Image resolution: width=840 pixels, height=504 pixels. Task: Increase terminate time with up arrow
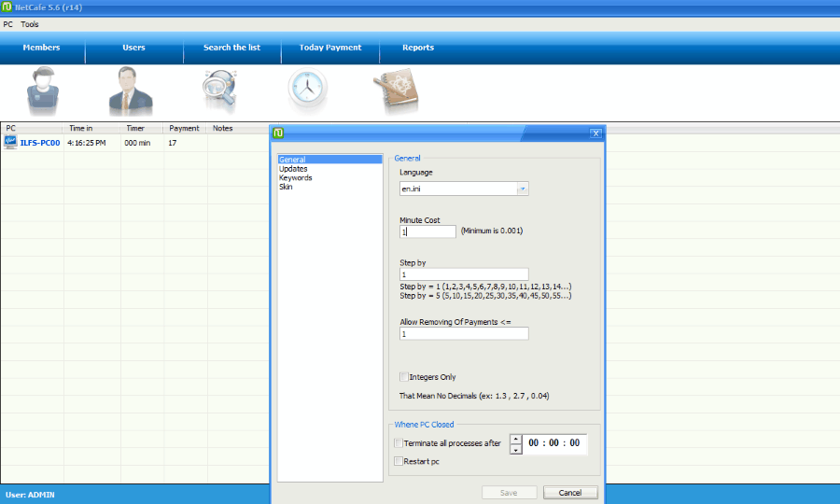point(516,439)
